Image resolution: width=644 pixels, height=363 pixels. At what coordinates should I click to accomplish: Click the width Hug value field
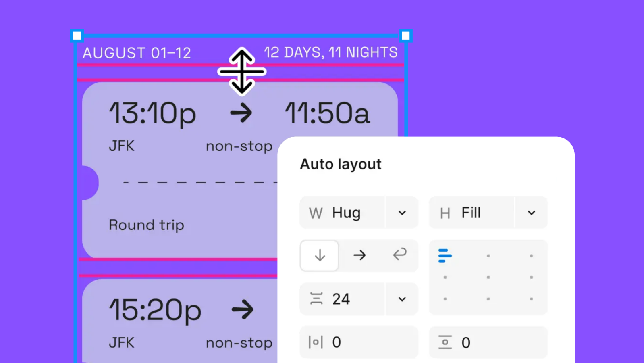(346, 213)
